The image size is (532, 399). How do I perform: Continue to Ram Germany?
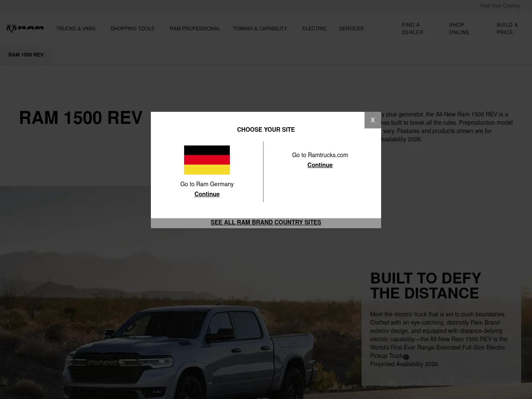(207, 194)
